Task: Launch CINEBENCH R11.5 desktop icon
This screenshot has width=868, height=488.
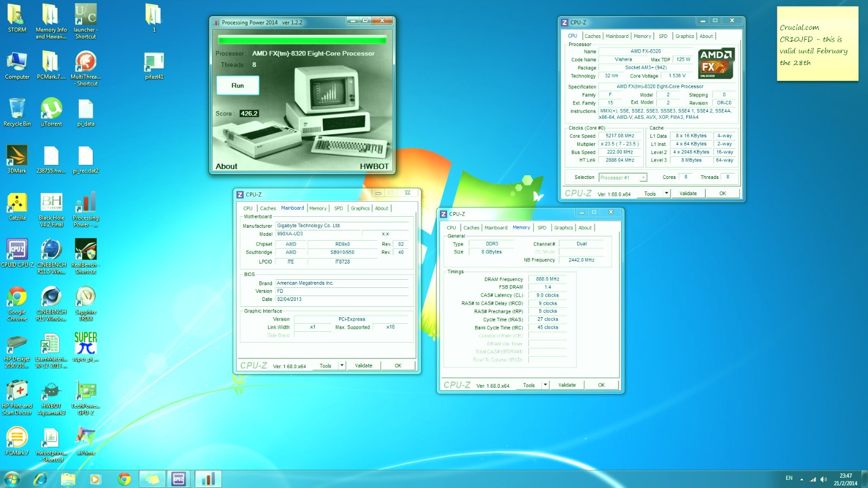Action: tap(51, 256)
